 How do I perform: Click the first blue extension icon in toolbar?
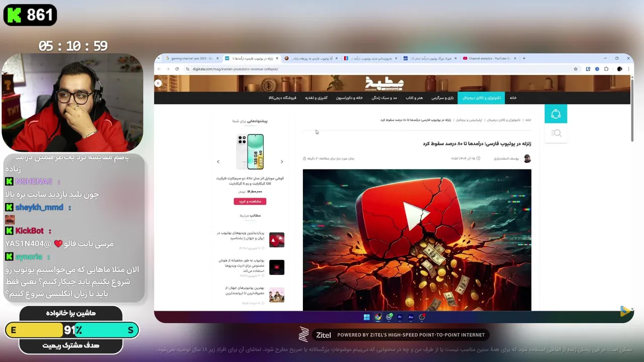[x=588, y=69]
